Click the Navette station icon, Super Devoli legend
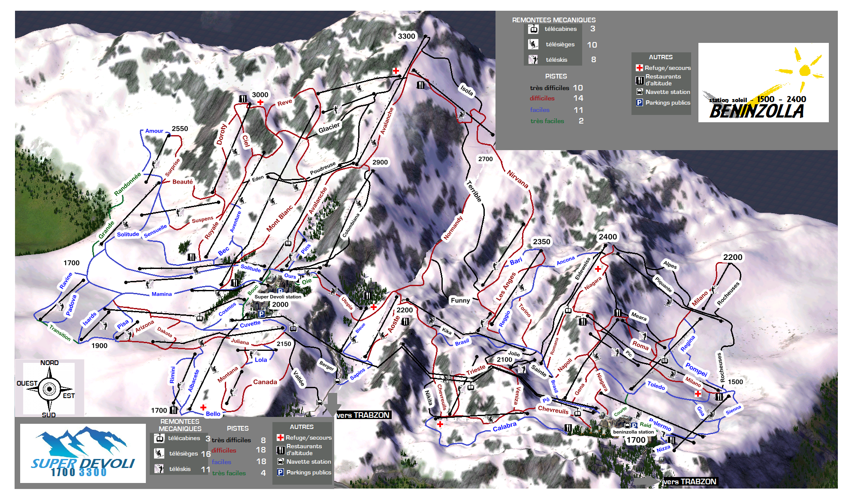This screenshot has height=504, width=852. 281,462
